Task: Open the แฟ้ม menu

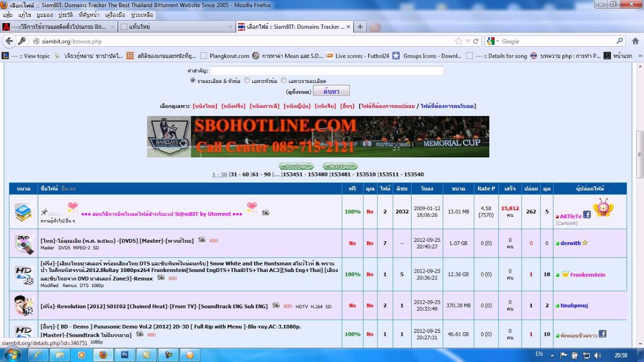Action: coord(8,15)
